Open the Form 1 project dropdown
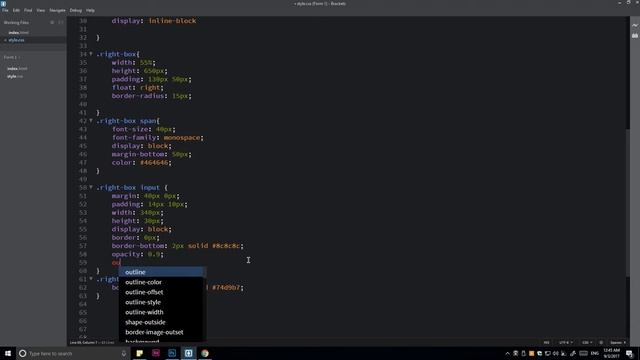The image size is (640, 360). 12,58
